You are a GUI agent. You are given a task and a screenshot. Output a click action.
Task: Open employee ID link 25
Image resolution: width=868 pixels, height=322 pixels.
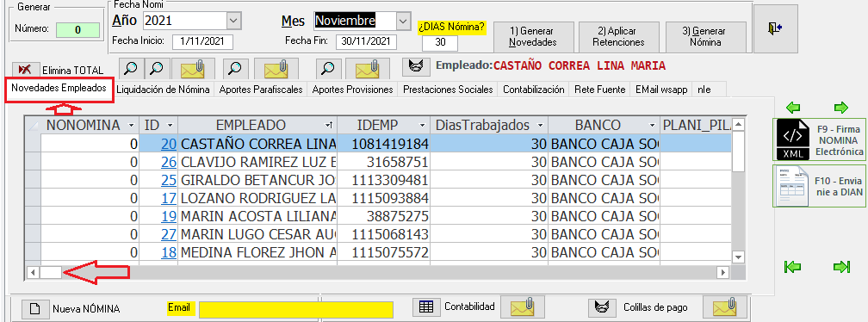(169, 180)
